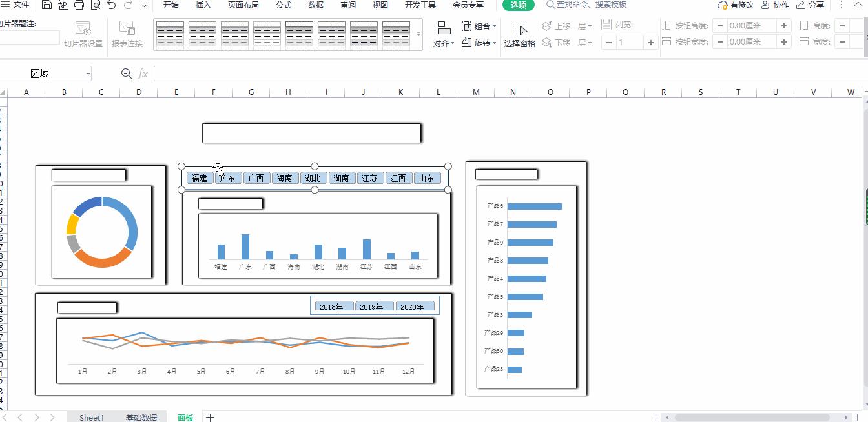The image size is (868, 422).
Task: Expand the slicer styles gallery
Action: click(x=418, y=34)
